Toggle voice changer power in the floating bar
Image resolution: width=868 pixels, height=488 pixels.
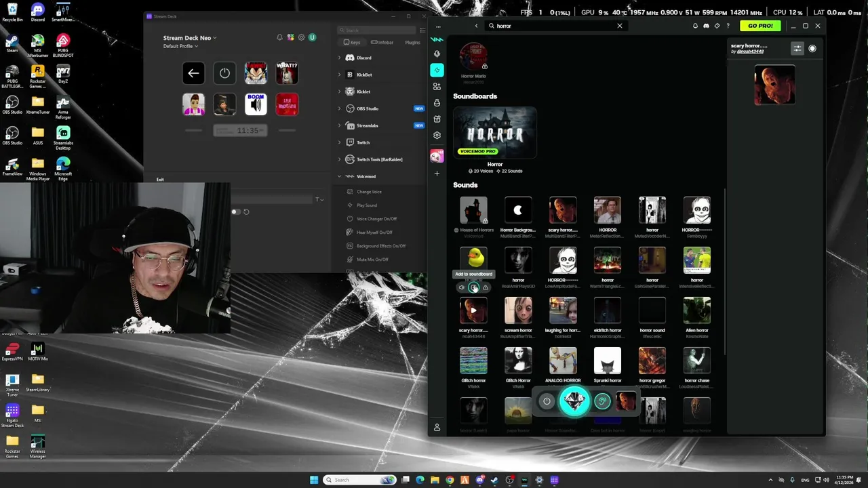(547, 401)
